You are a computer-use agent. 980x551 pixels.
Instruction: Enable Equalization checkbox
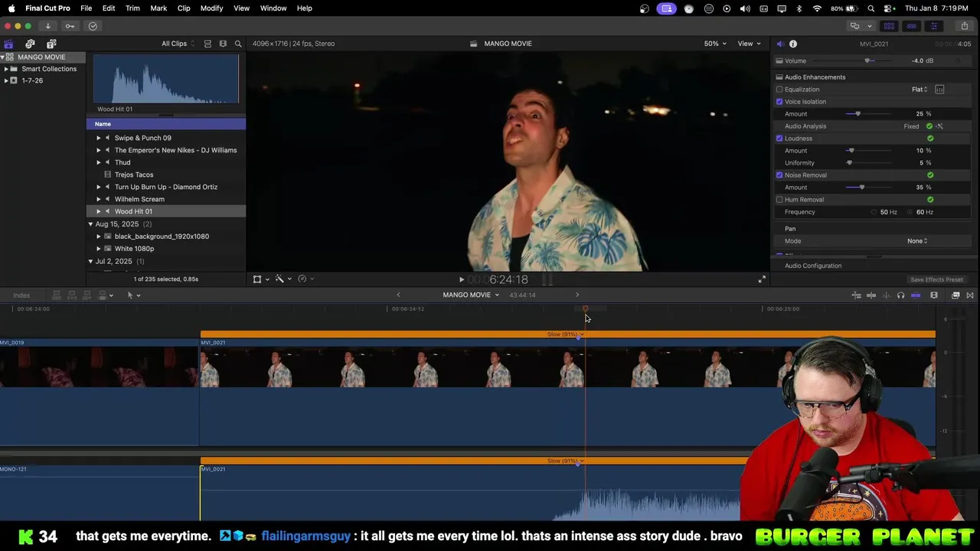click(779, 90)
